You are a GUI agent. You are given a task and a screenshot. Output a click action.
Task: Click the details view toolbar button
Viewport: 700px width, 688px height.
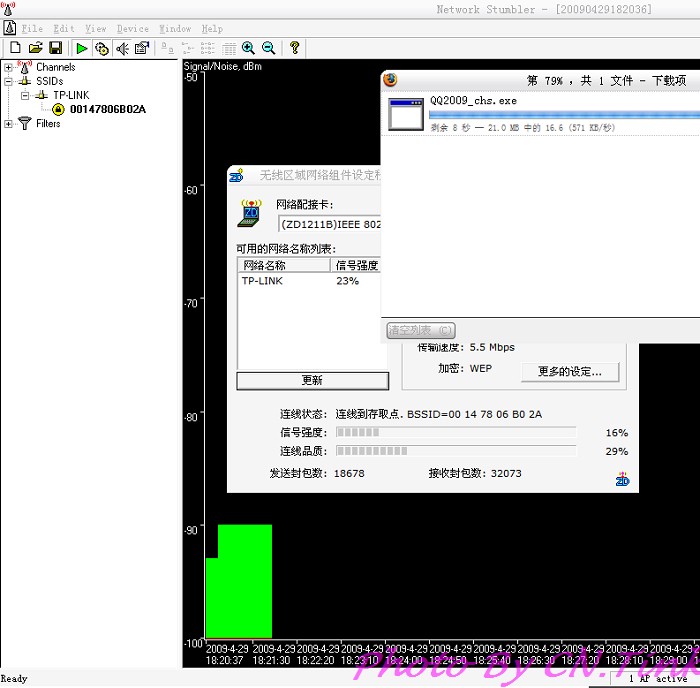tap(229, 48)
